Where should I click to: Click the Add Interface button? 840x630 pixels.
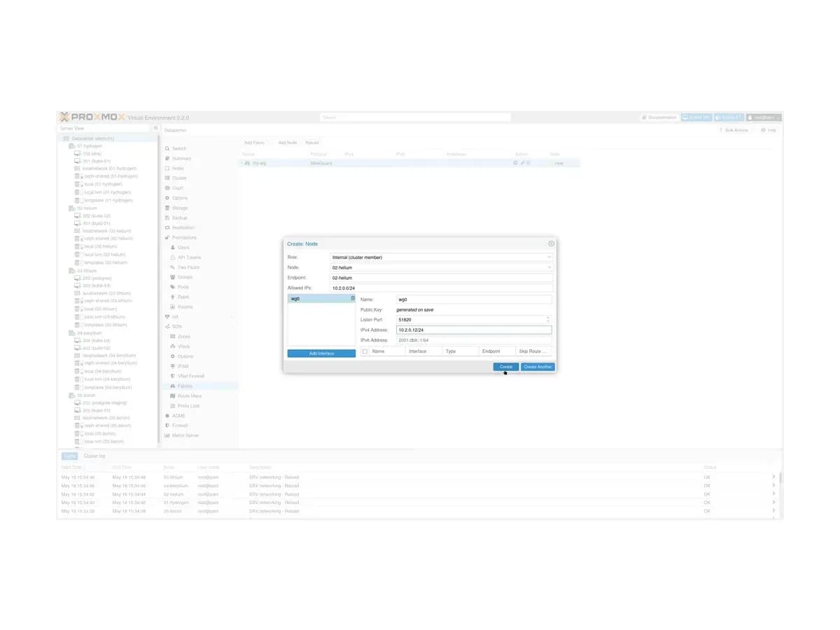tap(321, 353)
